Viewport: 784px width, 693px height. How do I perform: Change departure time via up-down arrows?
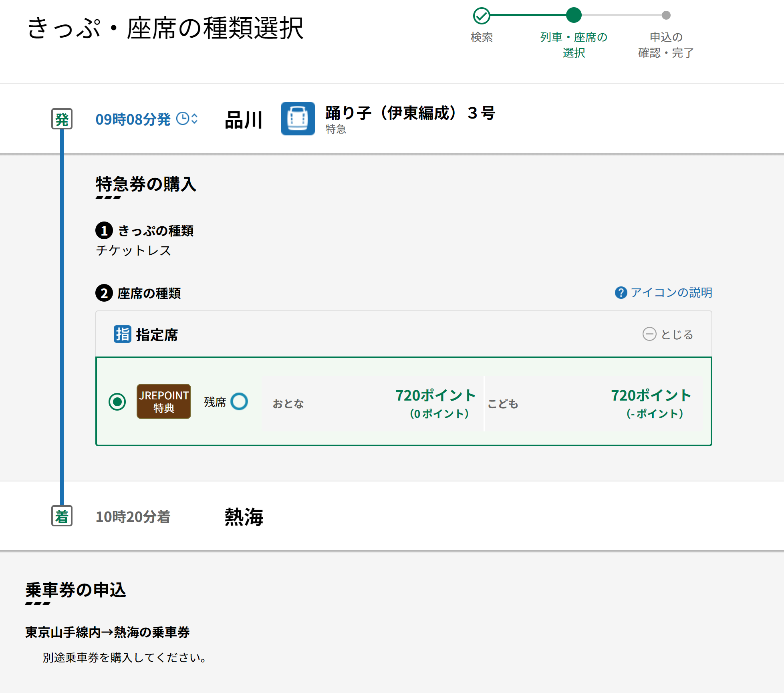tap(195, 119)
